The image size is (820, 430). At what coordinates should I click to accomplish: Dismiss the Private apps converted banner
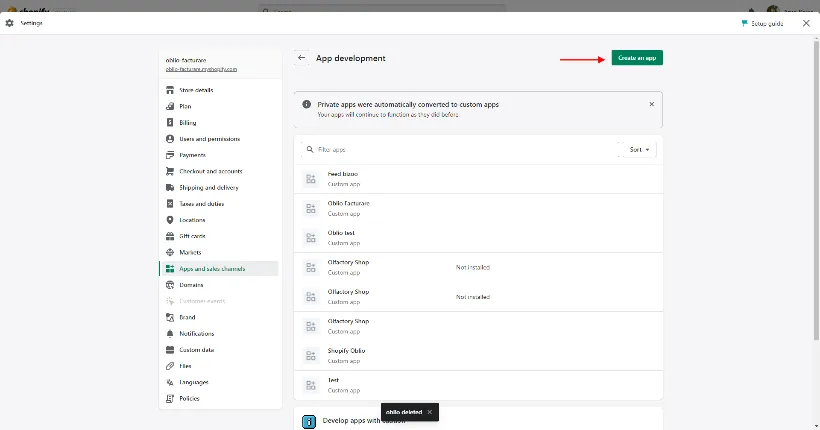click(x=652, y=104)
